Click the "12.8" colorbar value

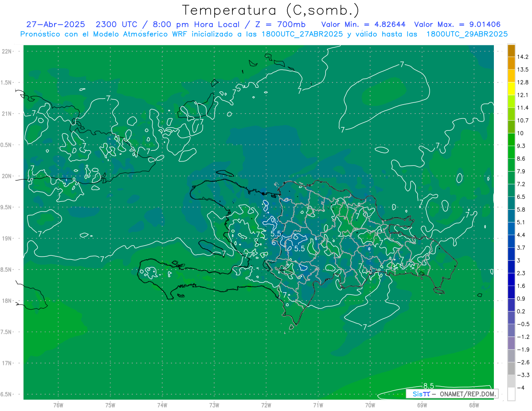(x=523, y=82)
